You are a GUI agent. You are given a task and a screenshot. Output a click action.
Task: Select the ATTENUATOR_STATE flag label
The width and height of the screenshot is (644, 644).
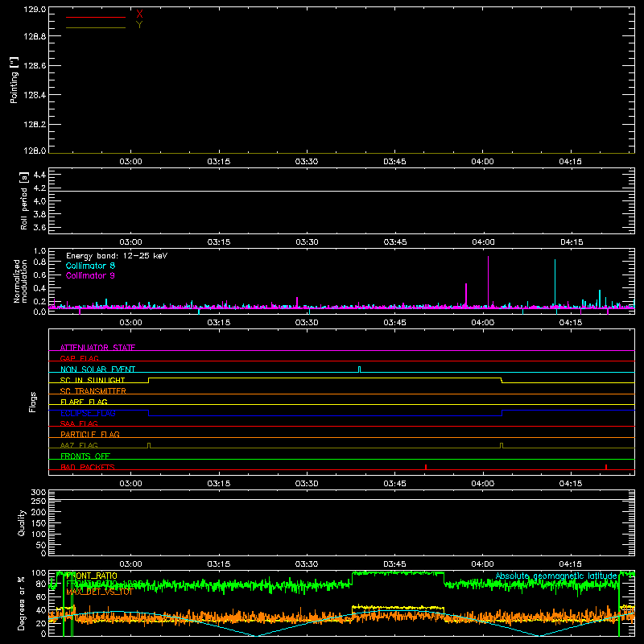tap(97, 348)
